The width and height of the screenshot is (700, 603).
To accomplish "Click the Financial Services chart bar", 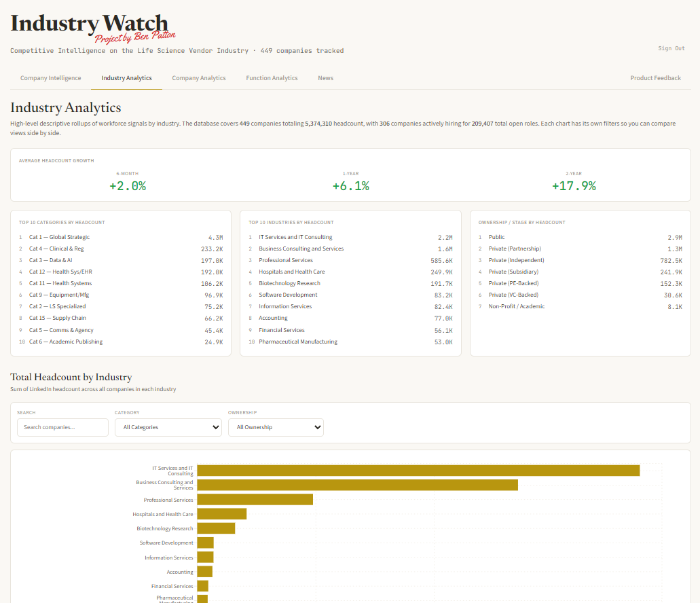I will [x=203, y=586].
